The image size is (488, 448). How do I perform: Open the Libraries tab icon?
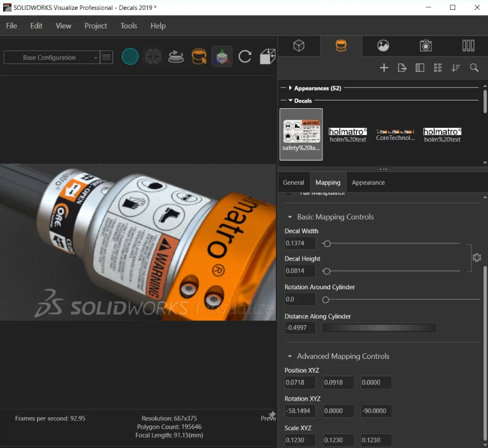pyautogui.click(x=468, y=46)
